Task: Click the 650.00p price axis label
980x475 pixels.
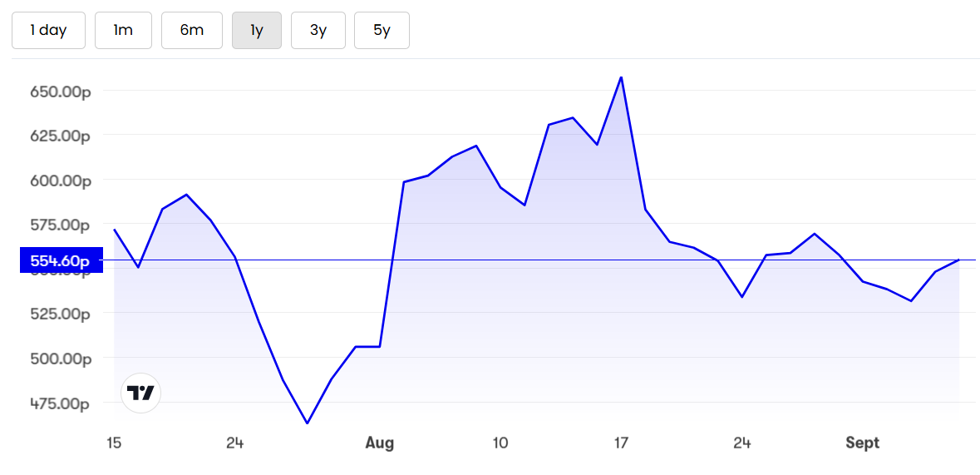Action: [61, 92]
